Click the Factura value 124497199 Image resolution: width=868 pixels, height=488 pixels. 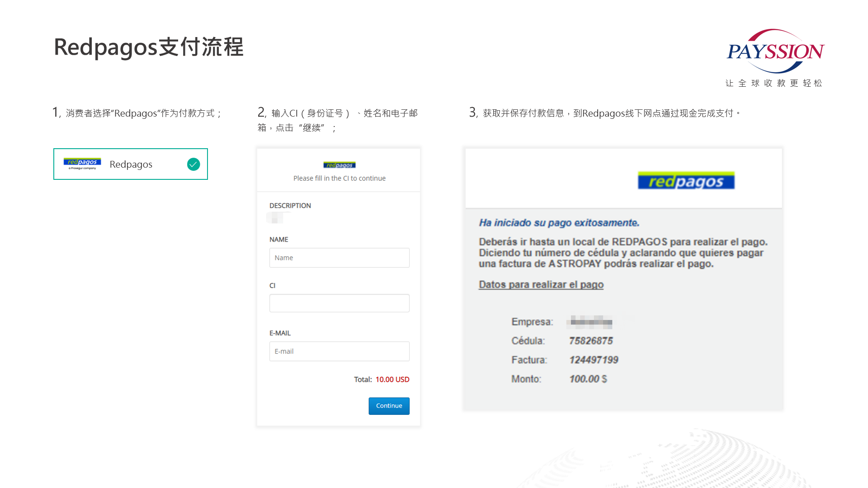[594, 360]
